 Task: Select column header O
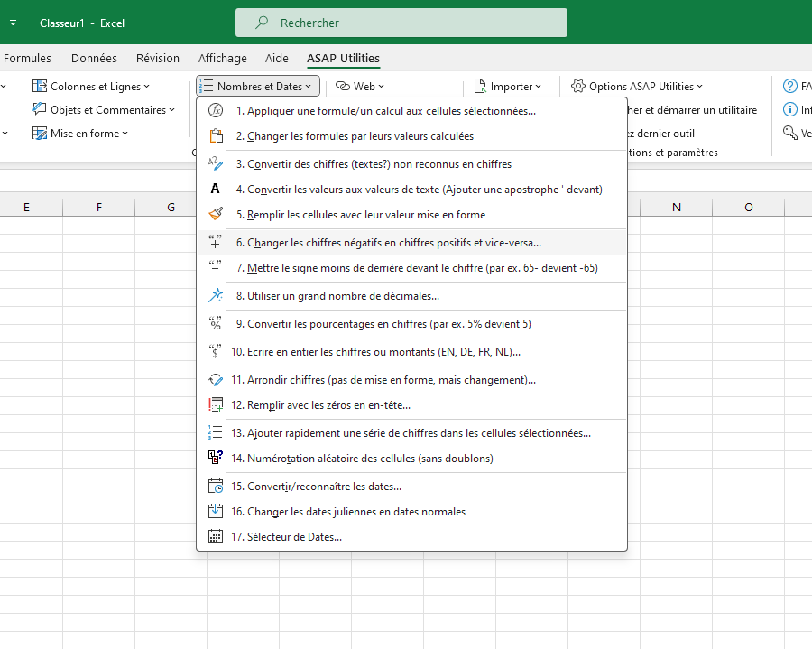[x=748, y=208]
